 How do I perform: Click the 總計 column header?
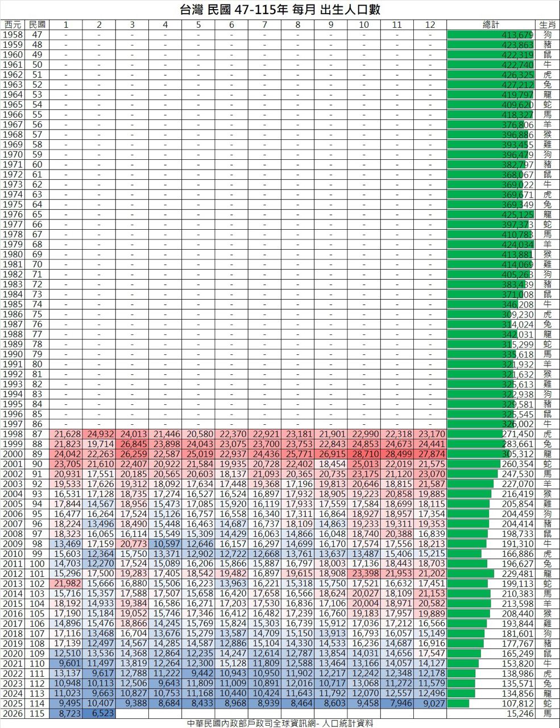point(491,24)
